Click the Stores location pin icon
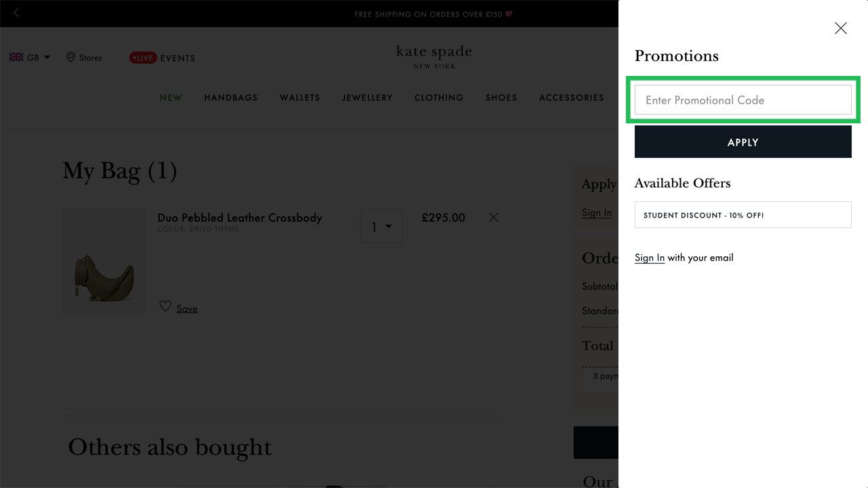The height and width of the screenshot is (488, 868). coord(71,58)
